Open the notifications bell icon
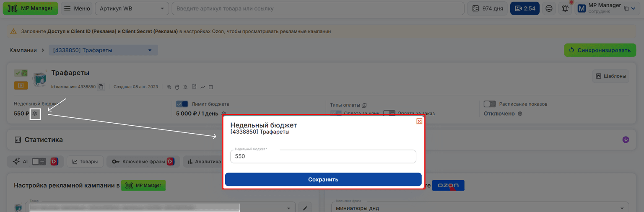Viewport: 644px width, 212px height. (x=566, y=8)
